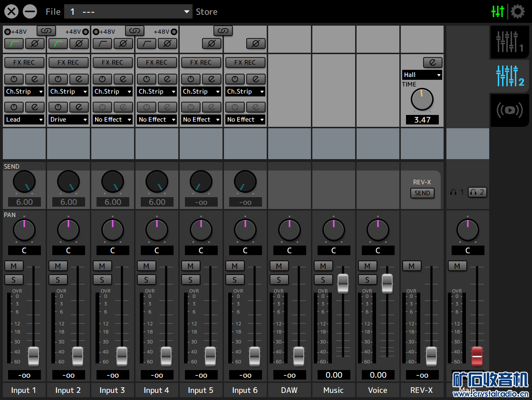
Task: Invert phase on Input 2
Action: [x=79, y=44]
